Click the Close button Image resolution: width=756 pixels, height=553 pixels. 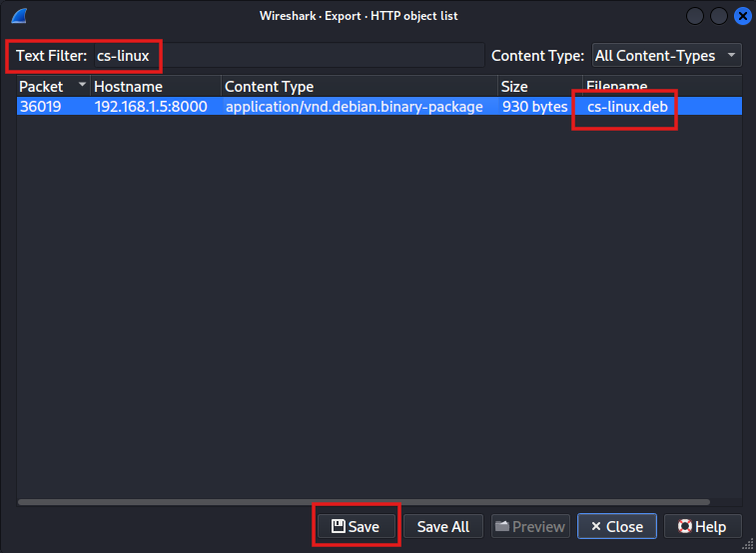pyautogui.click(x=616, y=526)
